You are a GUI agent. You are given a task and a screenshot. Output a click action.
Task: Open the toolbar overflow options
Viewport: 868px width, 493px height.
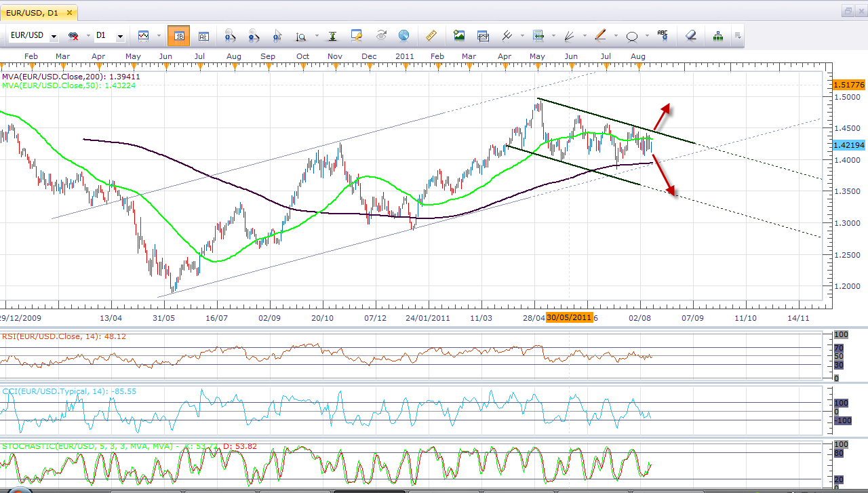737,35
